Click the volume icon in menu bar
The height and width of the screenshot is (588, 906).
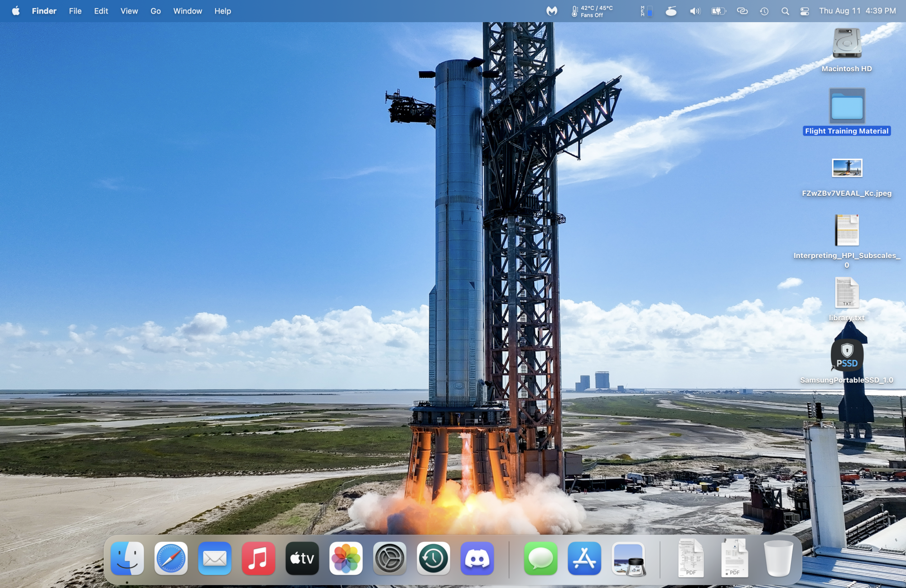[x=694, y=11]
